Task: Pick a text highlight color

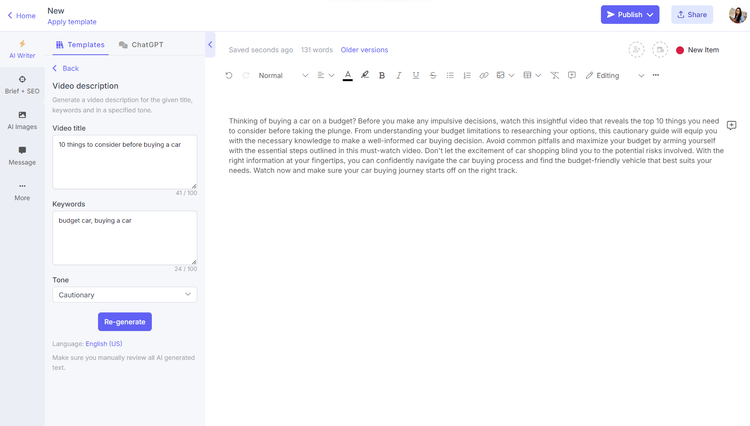Action: [x=365, y=75]
